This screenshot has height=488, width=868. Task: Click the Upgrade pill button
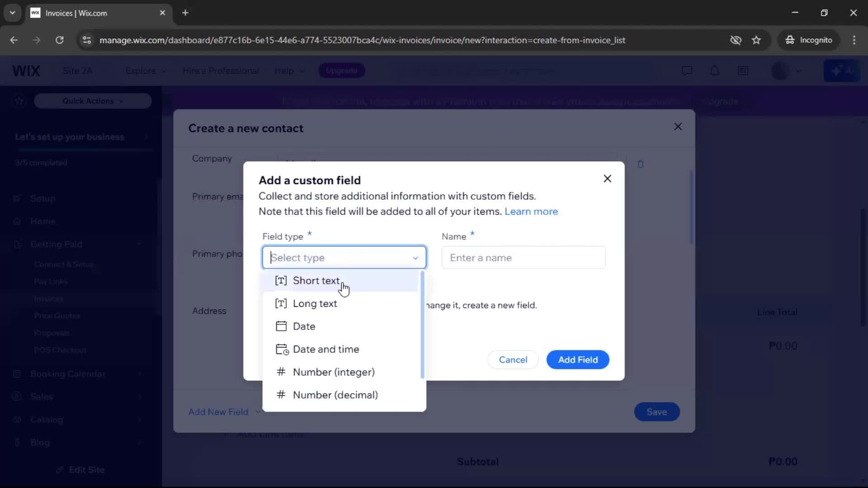pos(341,70)
